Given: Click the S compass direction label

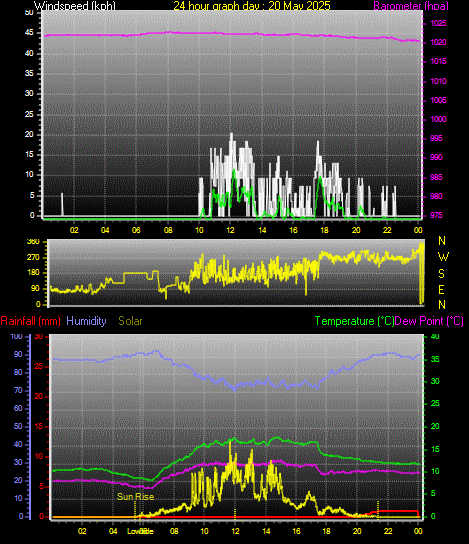Looking at the screenshot, I should pos(441,274).
